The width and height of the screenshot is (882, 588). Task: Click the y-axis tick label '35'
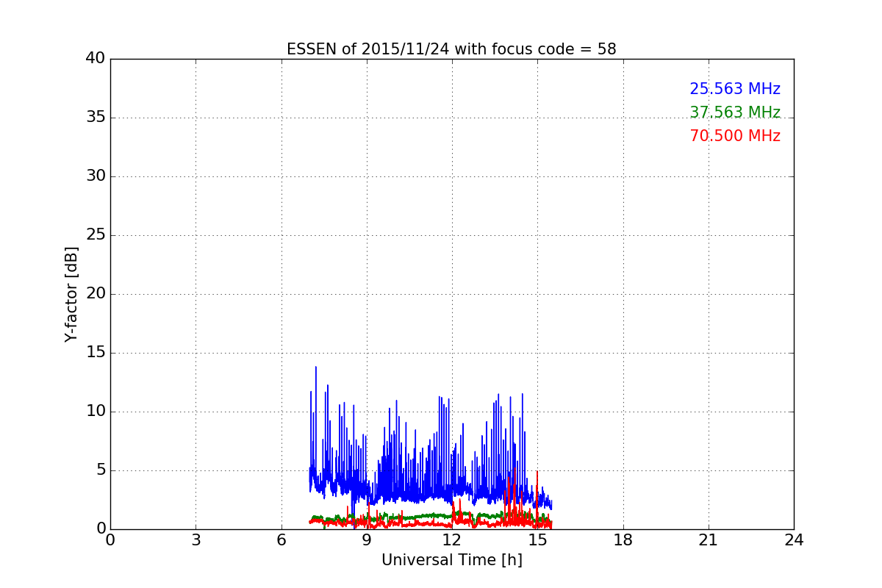(96, 118)
